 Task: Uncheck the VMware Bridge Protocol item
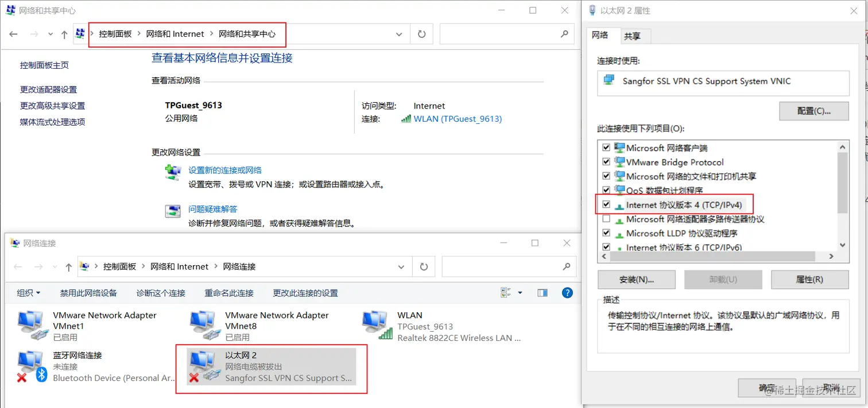(606, 162)
